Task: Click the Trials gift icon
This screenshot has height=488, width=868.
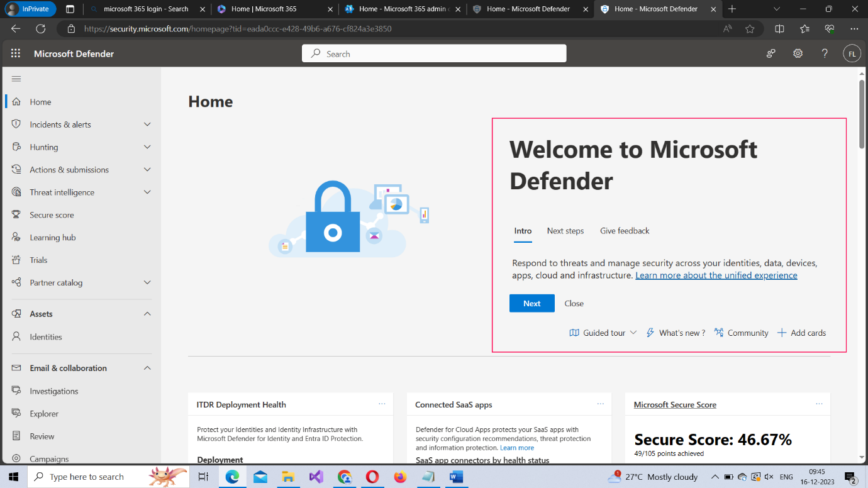Action: pos(16,260)
